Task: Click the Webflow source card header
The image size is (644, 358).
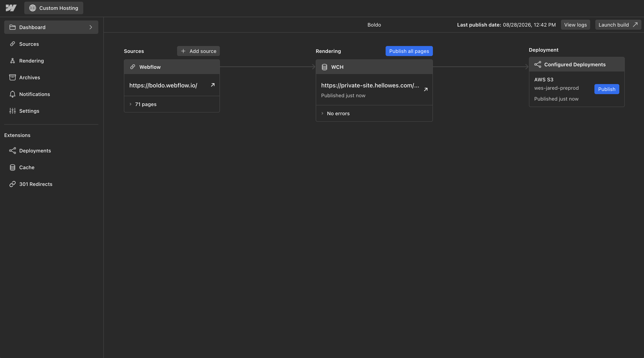Action: 172,67
